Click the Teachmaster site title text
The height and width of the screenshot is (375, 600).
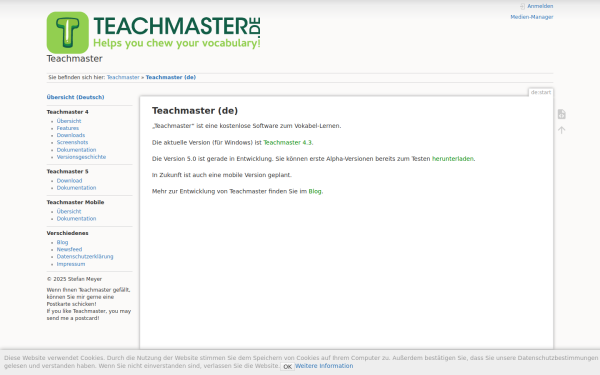tap(75, 59)
